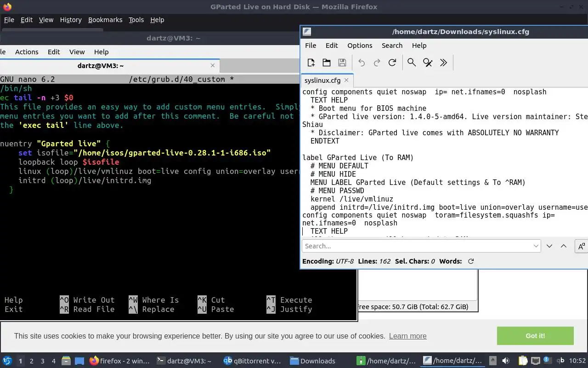Close the dartz@VM3 terminal tab
This screenshot has height=368, width=588.
pyautogui.click(x=213, y=66)
